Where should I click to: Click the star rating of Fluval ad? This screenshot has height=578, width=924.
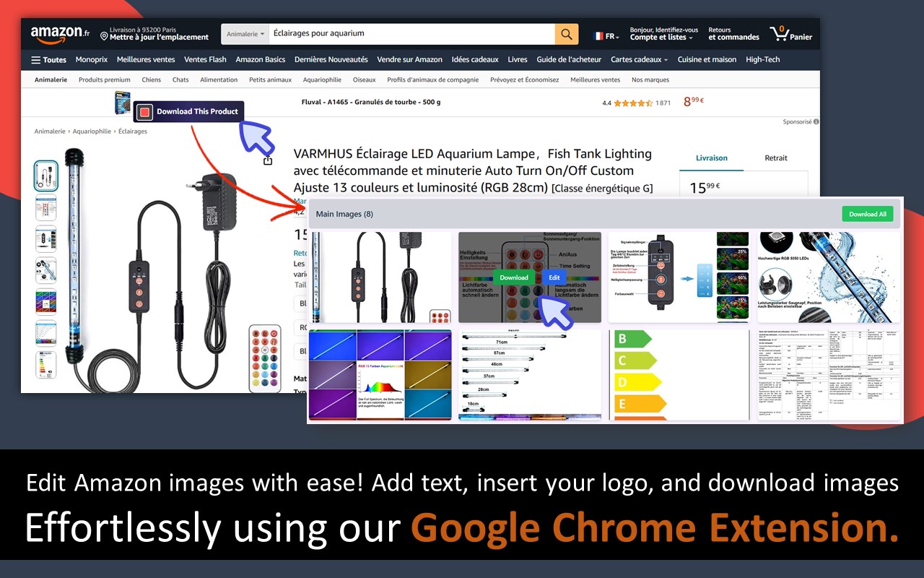[633, 103]
